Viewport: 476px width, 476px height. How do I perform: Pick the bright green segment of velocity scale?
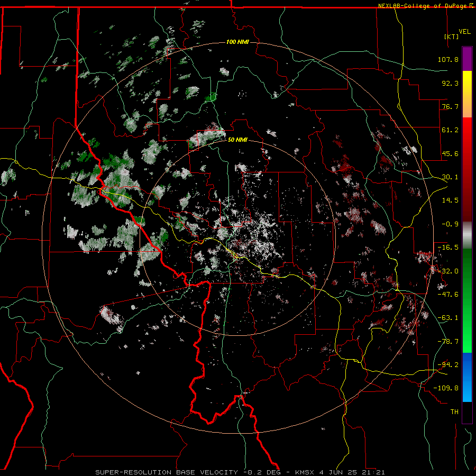(x=467, y=301)
